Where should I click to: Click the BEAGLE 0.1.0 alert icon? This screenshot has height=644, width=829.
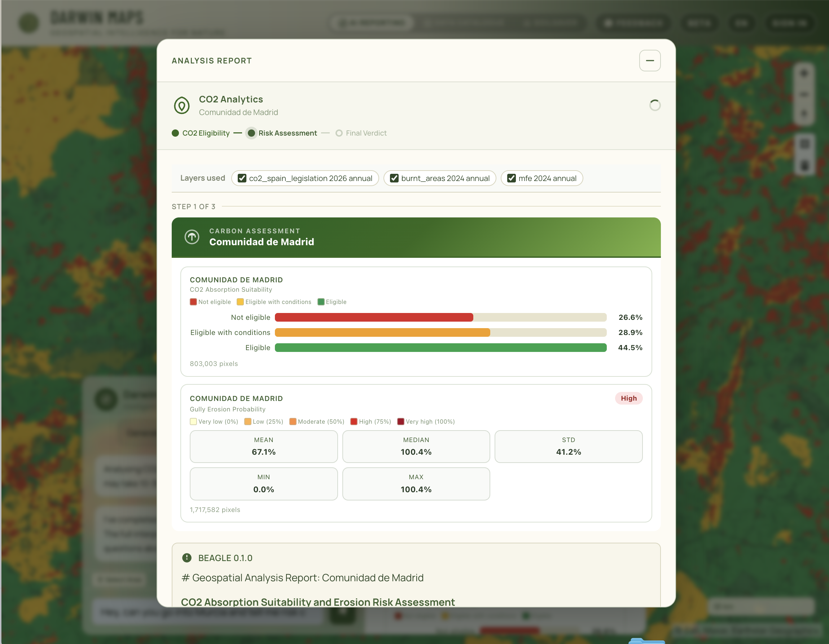tap(187, 558)
